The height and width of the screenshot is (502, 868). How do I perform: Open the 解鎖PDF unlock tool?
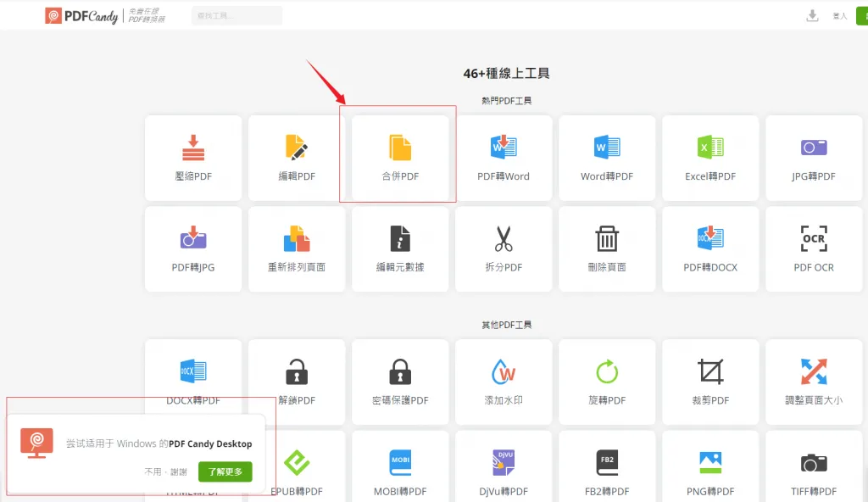pyautogui.click(x=297, y=382)
